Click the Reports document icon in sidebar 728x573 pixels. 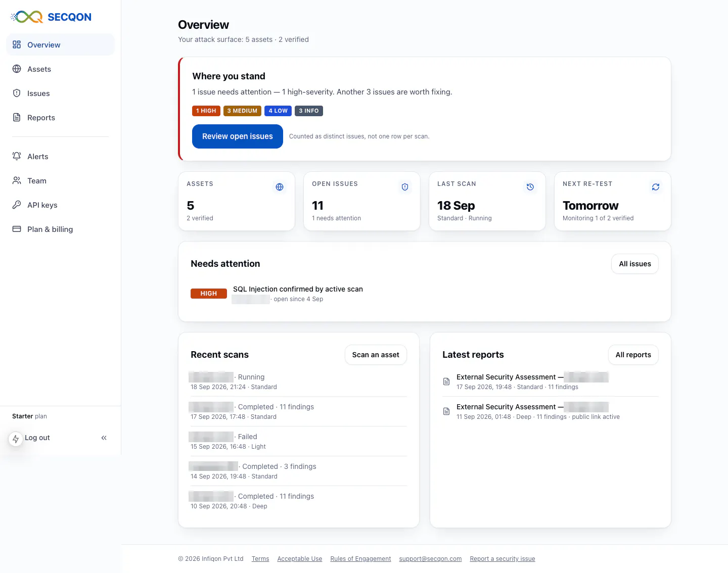click(17, 117)
